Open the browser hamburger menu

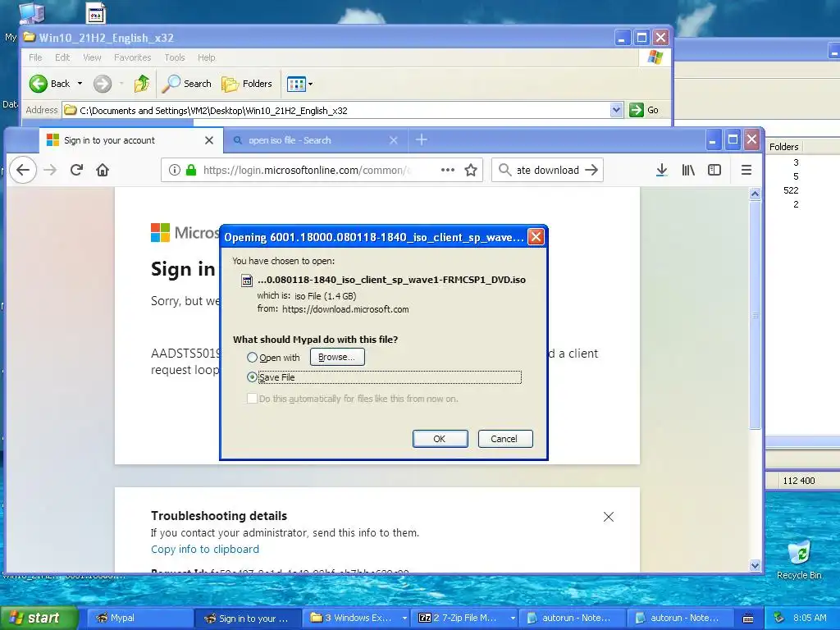[x=746, y=170]
